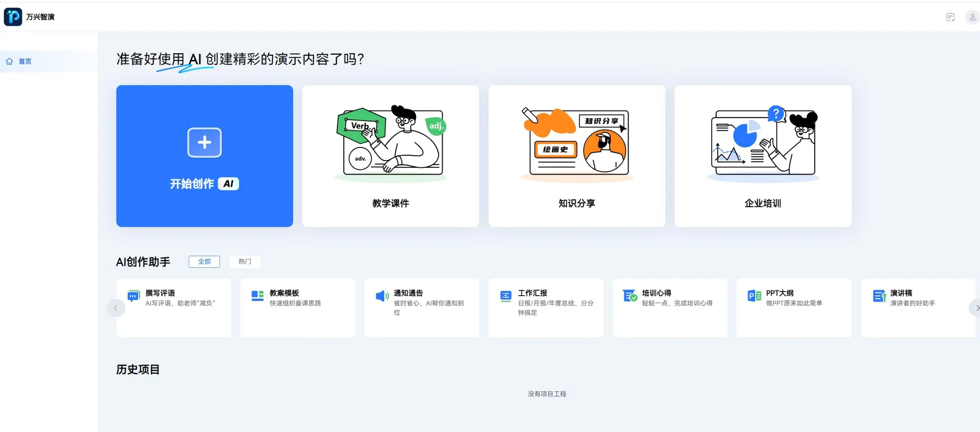Select the 全部 filter option
Screen dimensions: 980x432
pos(204,262)
